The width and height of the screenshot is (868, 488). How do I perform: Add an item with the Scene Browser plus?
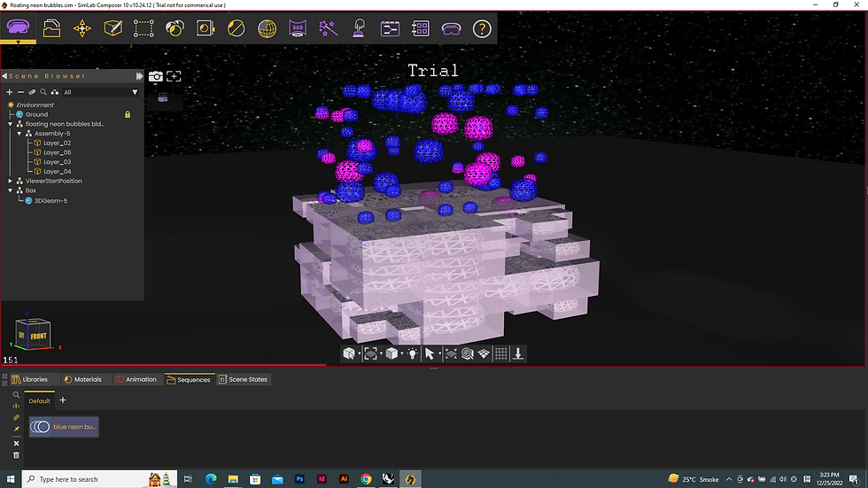(x=9, y=92)
